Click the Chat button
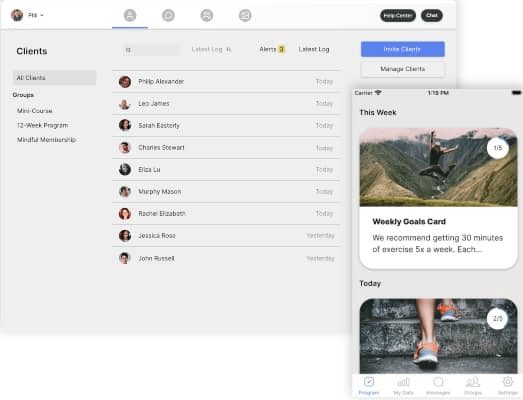The height and width of the screenshot is (400, 523). pos(432,15)
